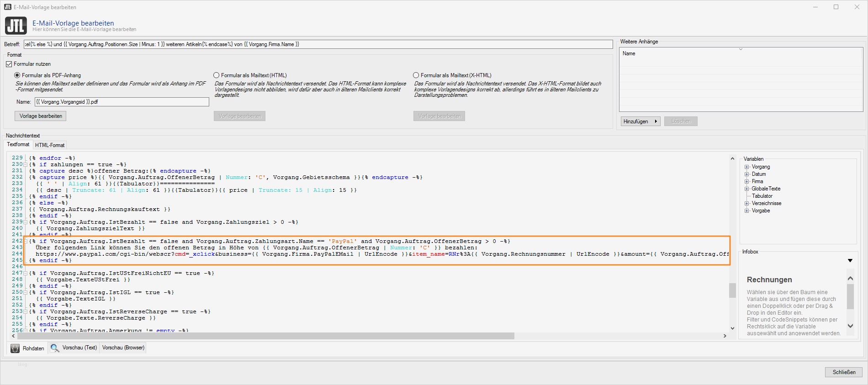Viewport: 868px width, 385px height.
Task: Expand the GlobaleTexte variable node
Action: 747,189
